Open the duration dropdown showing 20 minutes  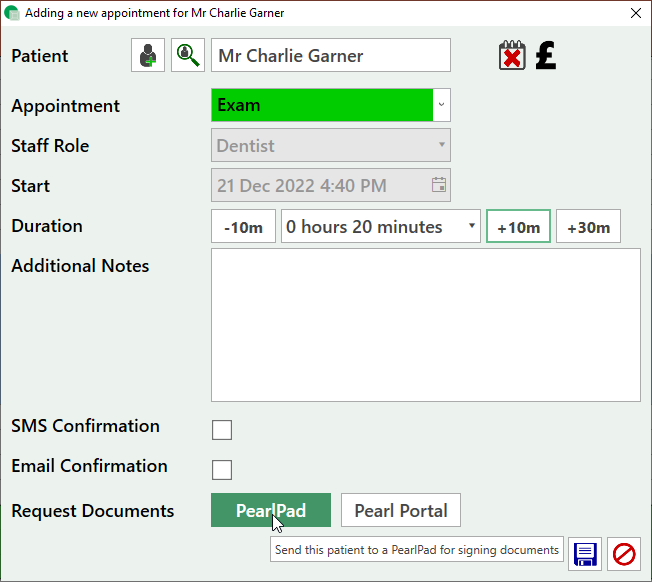point(381,227)
